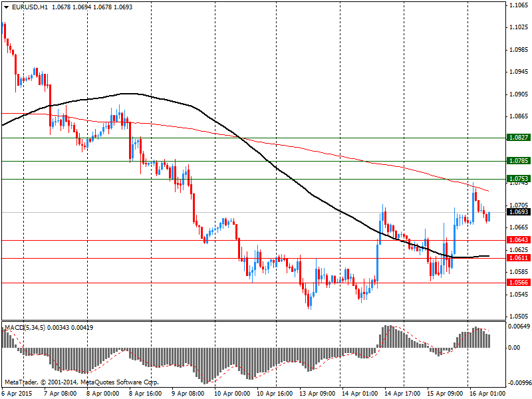This screenshot has width=532, height=399.
Task: Select the red 1.0611 support label
Action: coord(519,258)
